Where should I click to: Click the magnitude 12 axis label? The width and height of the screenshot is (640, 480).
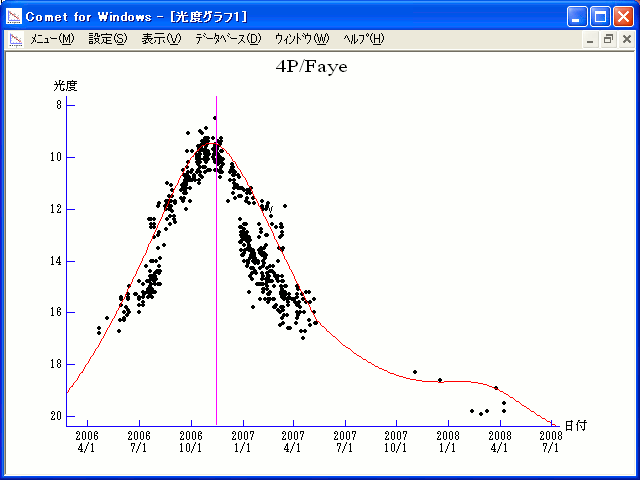[56, 209]
